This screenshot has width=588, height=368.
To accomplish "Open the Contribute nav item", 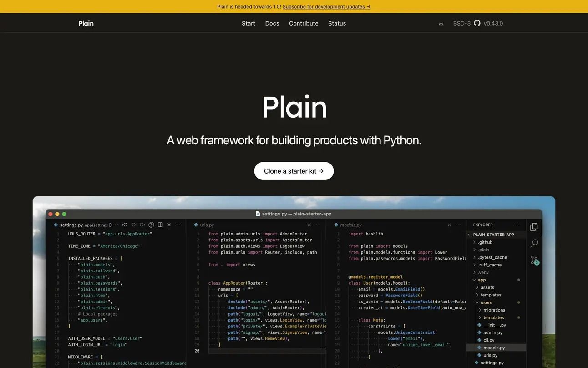I will 304,23.
